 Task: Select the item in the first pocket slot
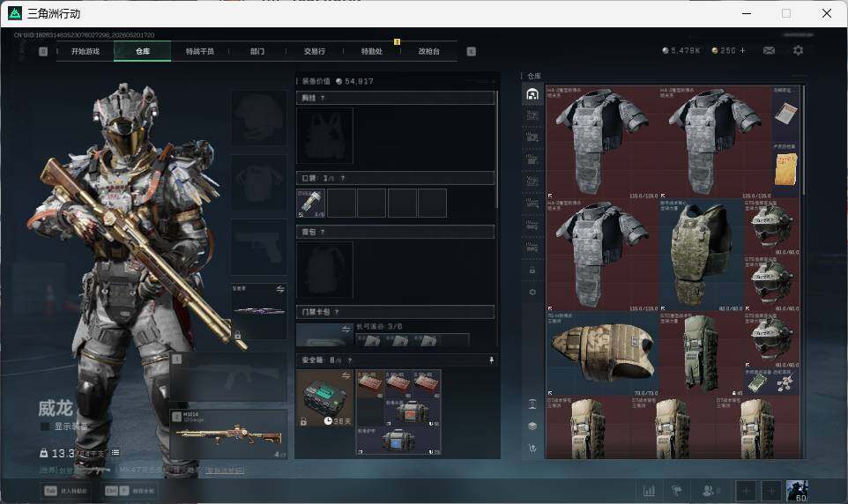tap(311, 203)
